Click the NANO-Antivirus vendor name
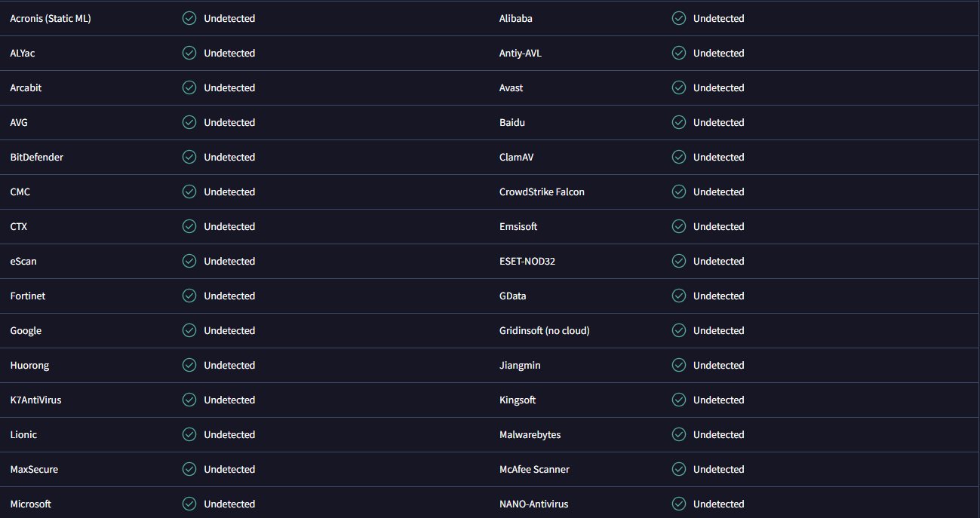The width and height of the screenshot is (980, 518). (x=533, y=504)
